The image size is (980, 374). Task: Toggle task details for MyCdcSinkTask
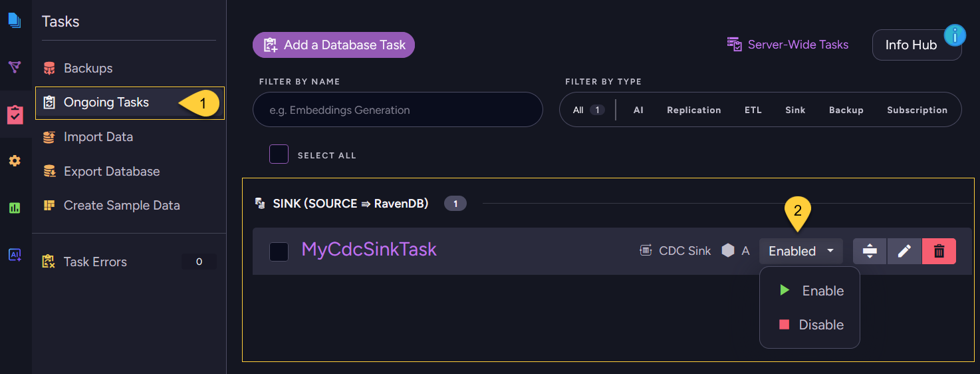coord(870,251)
